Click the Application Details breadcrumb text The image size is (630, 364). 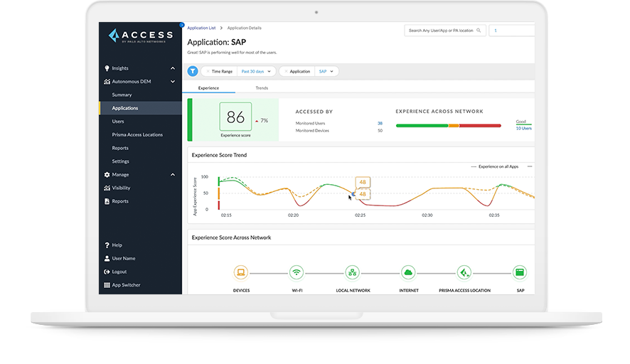245,28
